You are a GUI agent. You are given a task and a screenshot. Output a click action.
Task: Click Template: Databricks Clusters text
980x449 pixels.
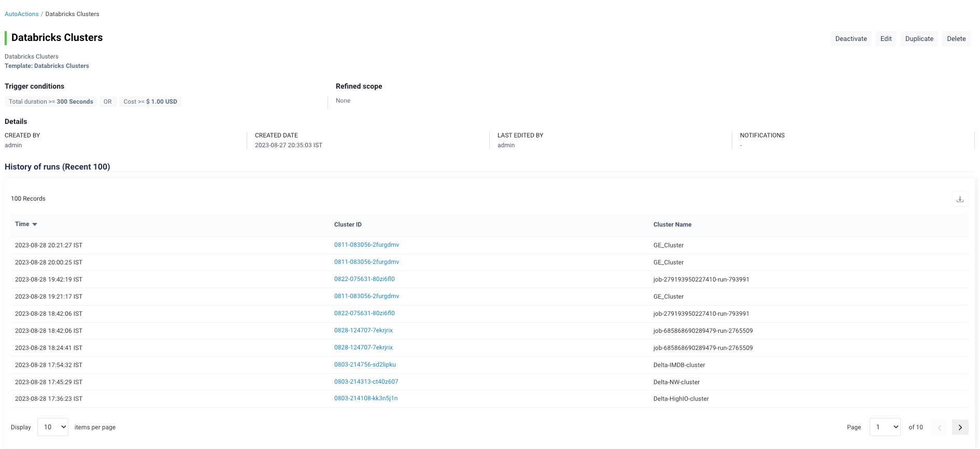click(x=47, y=66)
